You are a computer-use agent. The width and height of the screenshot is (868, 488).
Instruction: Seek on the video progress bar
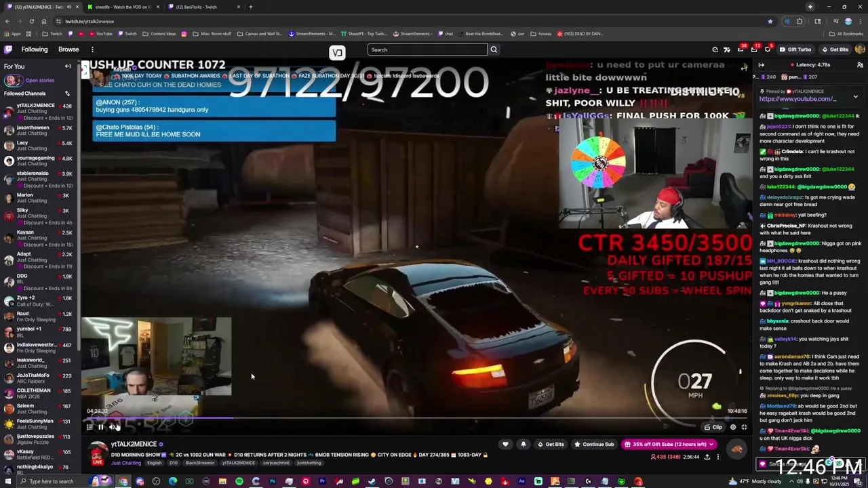click(416, 418)
